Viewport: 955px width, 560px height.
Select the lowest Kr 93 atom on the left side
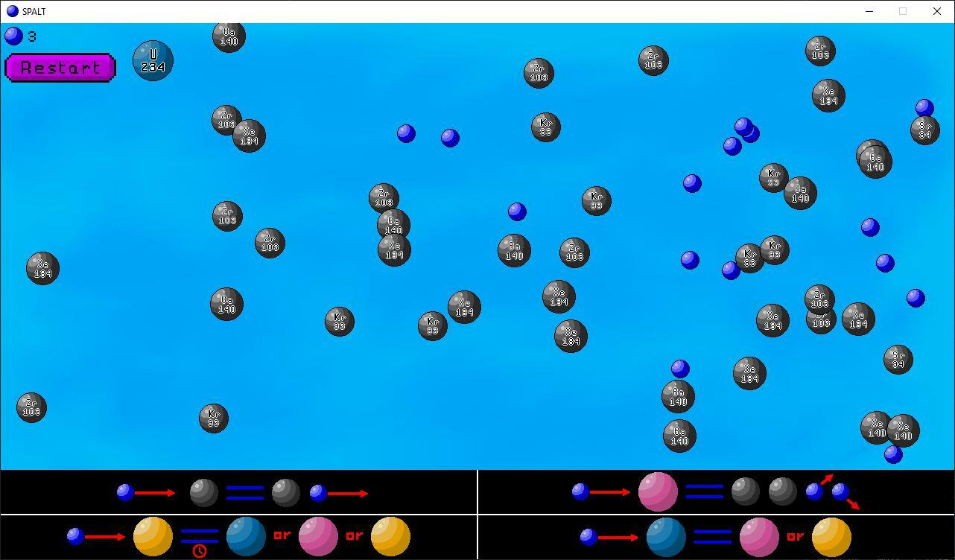pos(213,418)
